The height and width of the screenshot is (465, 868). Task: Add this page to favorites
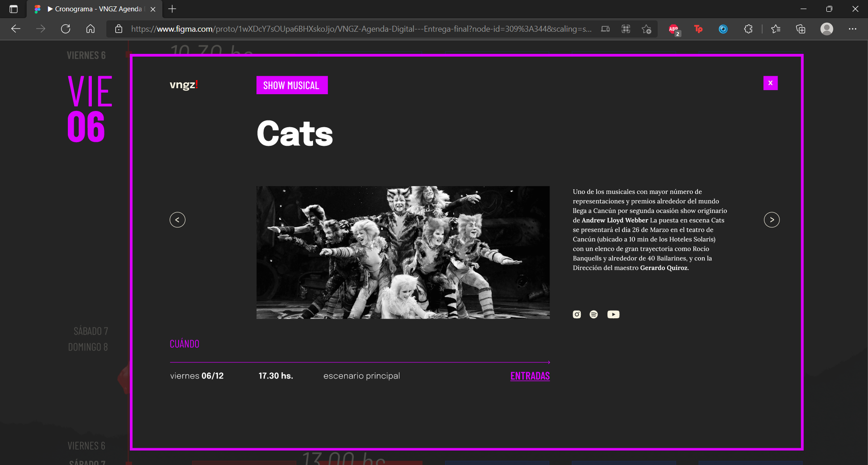coord(646,29)
